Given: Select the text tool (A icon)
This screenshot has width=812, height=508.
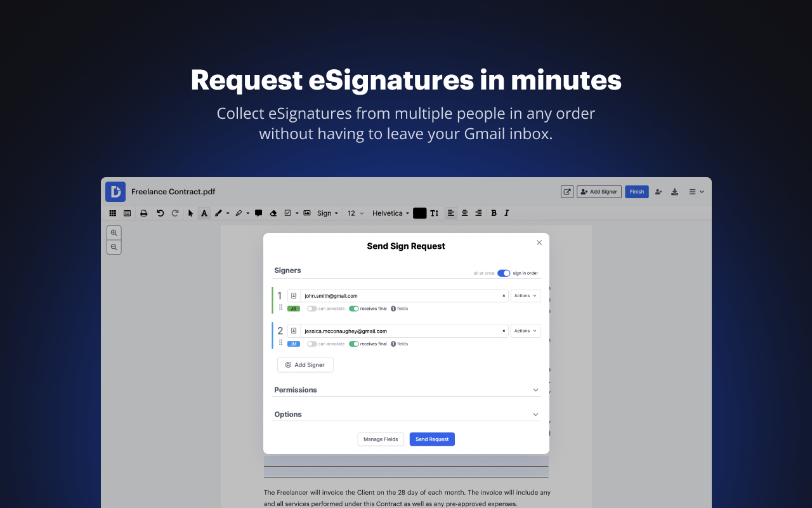Looking at the screenshot, I should (x=204, y=213).
